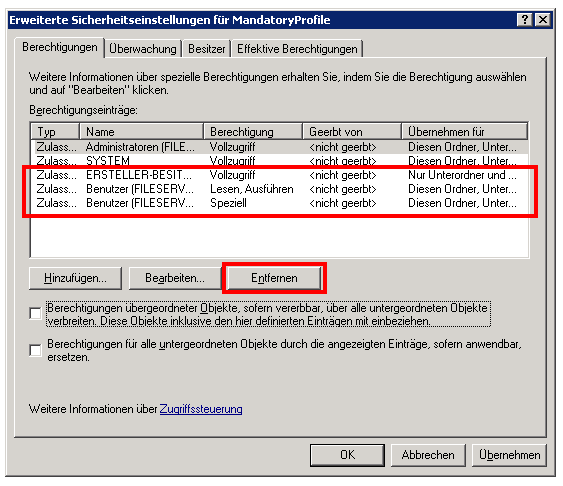Screen dimensions: 563x486
Task: Enable inheriting permissions from parent objects
Action: point(36,313)
